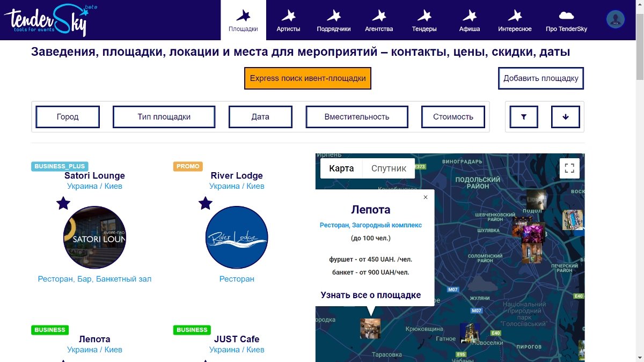Open the Про TenderSky cloud icon
This screenshot has height=362, width=644.
(566, 16)
